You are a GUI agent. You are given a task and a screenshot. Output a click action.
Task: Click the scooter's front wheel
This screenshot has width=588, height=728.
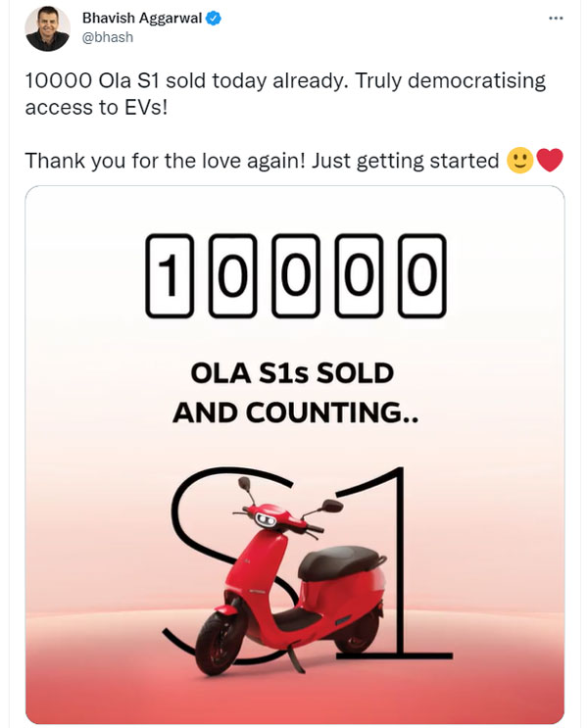[x=219, y=640]
